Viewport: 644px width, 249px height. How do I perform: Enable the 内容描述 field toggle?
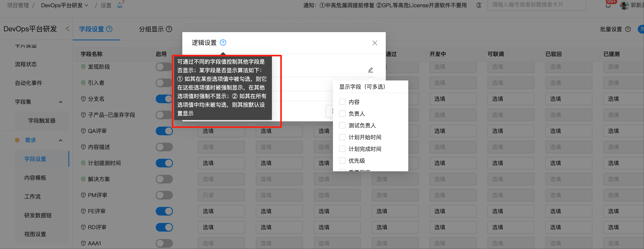pyautogui.click(x=164, y=147)
